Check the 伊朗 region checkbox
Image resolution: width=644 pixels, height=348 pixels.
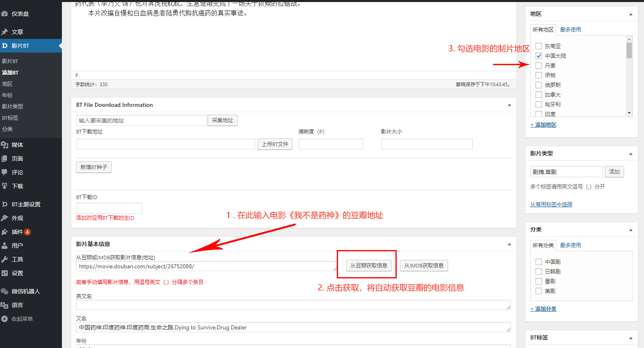click(x=539, y=75)
